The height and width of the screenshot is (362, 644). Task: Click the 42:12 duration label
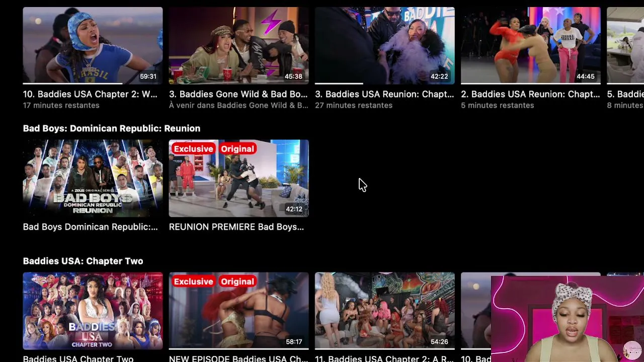294,209
